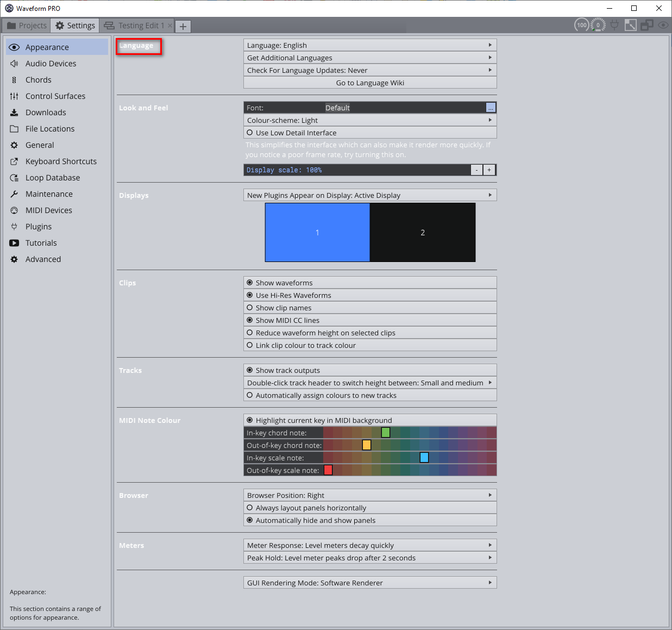Open the Keyboard Shortcuts settings page
672x630 pixels.
57,161
